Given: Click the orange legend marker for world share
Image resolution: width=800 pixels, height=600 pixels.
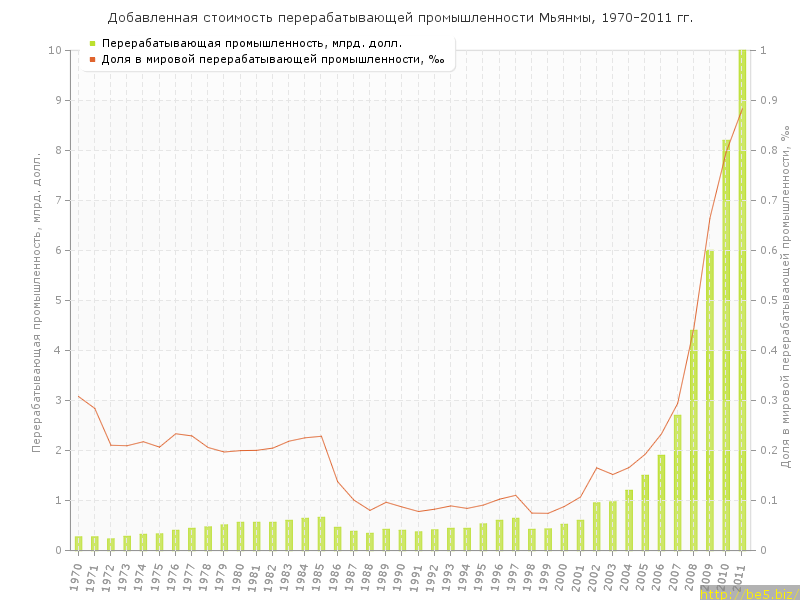Looking at the screenshot, I should coord(92,59).
